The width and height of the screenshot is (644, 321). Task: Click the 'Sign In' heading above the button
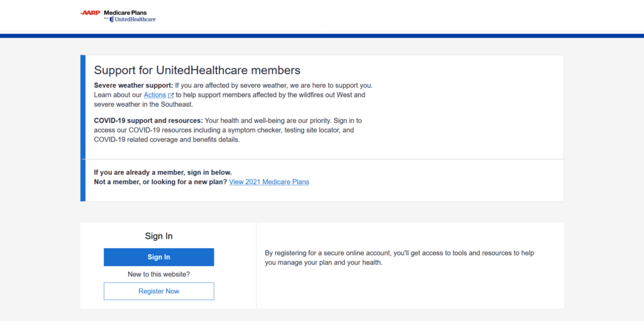point(159,236)
